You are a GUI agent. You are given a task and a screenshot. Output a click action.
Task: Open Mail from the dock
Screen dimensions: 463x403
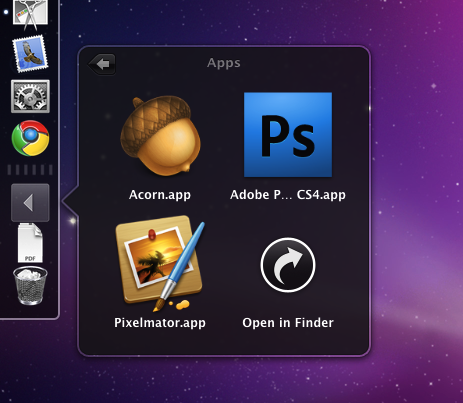coord(30,54)
